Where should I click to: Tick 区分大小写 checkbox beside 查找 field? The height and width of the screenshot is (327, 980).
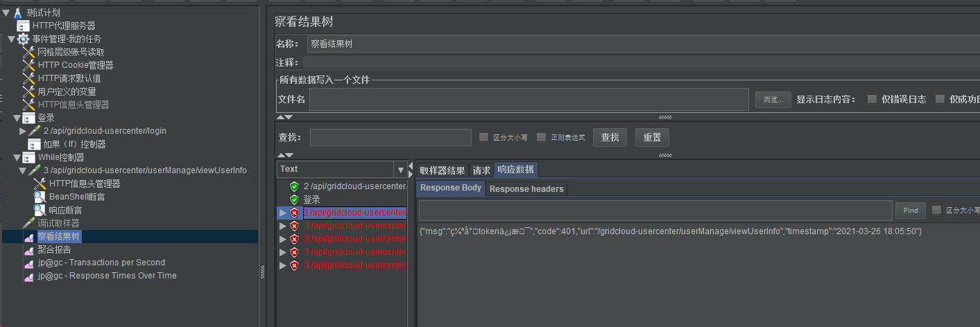(x=484, y=137)
